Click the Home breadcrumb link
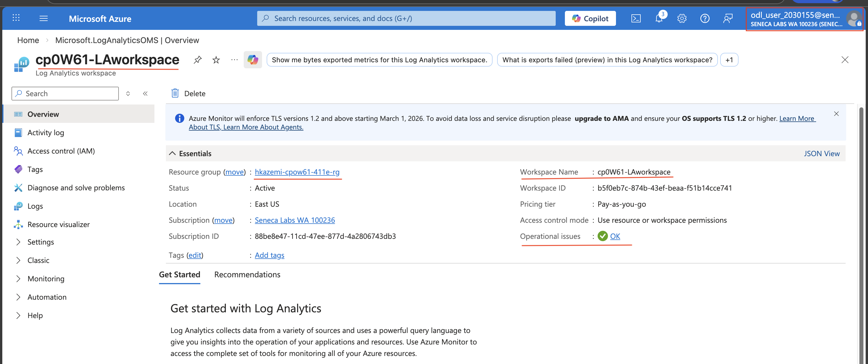 click(28, 40)
